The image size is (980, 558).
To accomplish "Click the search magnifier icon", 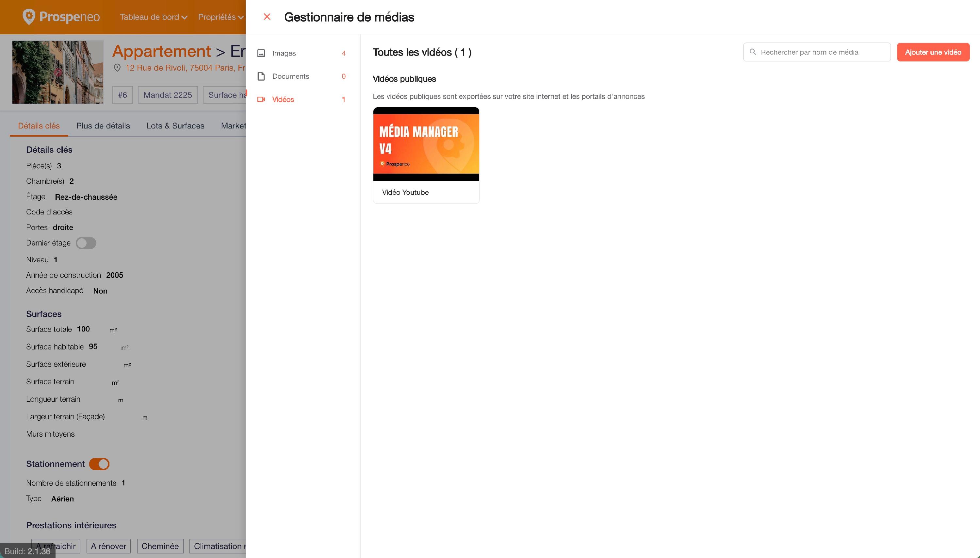I will [x=753, y=52].
